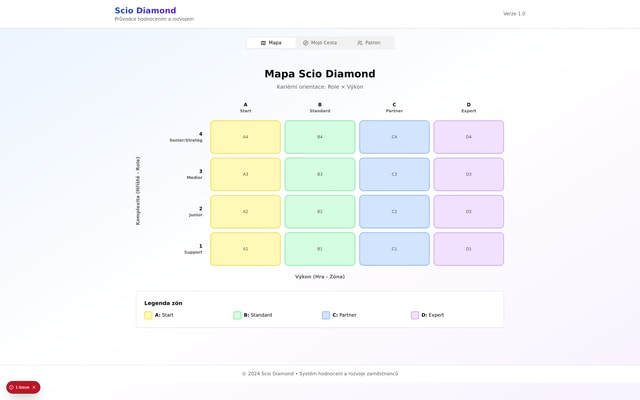Click the yellow Start legend swatch
This screenshot has height=400, width=640.
tap(148, 315)
